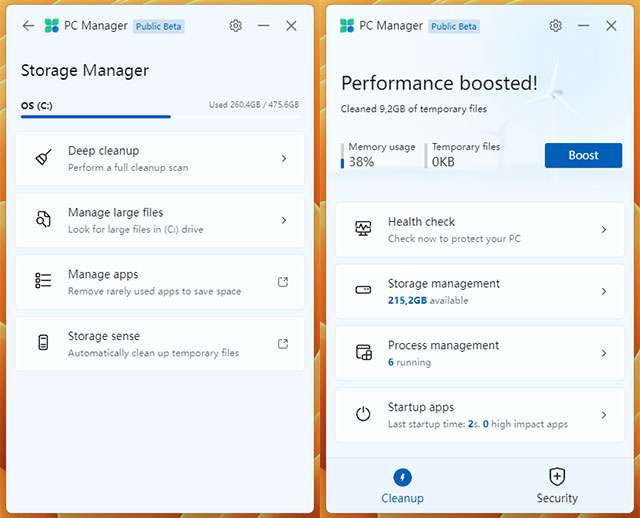Expand Deep cleanup using its chevron
The width and height of the screenshot is (640, 518).
[x=284, y=158]
